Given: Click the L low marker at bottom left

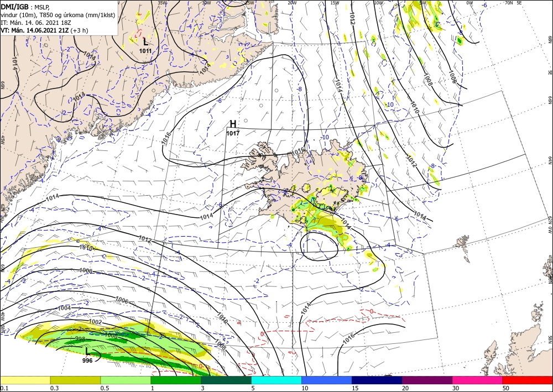Looking at the screenshot, I should 88,351.
